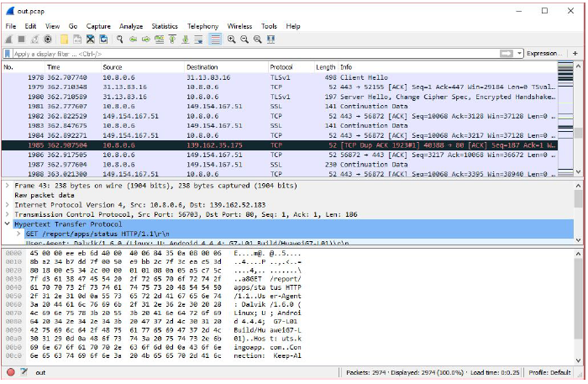
Task: Open the display filter history dropdown
Action: point(518,53)
